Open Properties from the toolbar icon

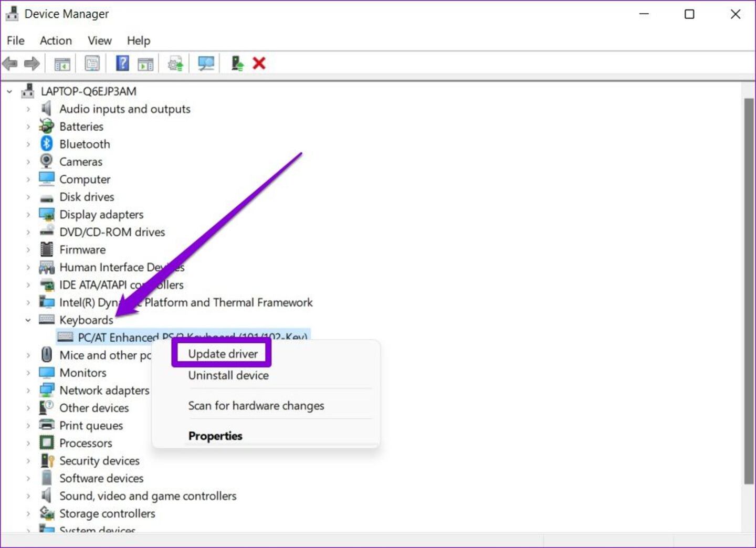[92, 63]
